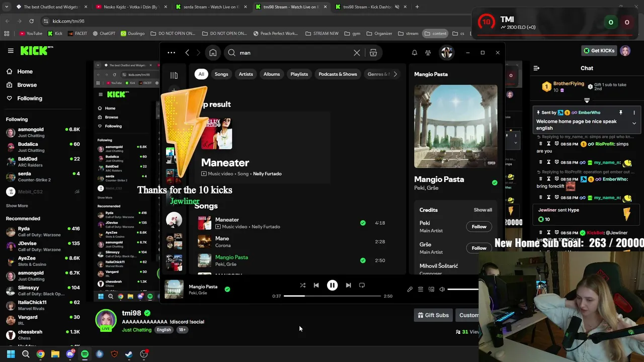The width and height of the screenshot is (644, 362).
Task: Open Kick user avatar menu
Action: click(x=625, y=51)
